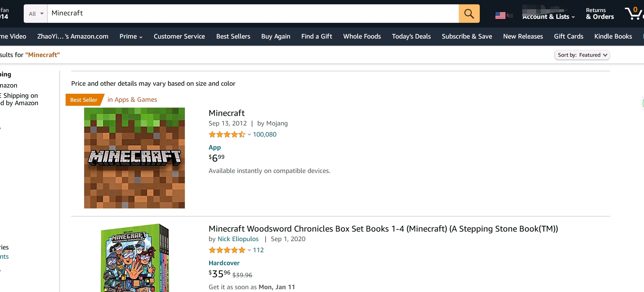Image resolution: width=644 pixels, height=292 pixels.
Task: Go to Best Sellers in navigation
Action: point(233,36)
